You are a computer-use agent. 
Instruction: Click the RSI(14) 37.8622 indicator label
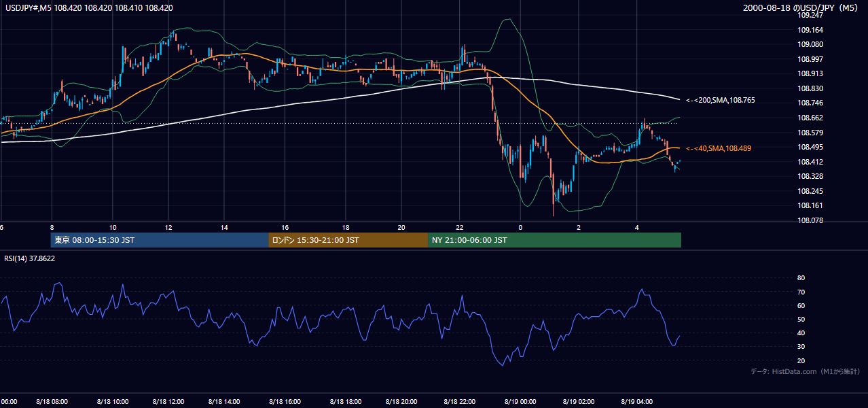pos(29,258)
